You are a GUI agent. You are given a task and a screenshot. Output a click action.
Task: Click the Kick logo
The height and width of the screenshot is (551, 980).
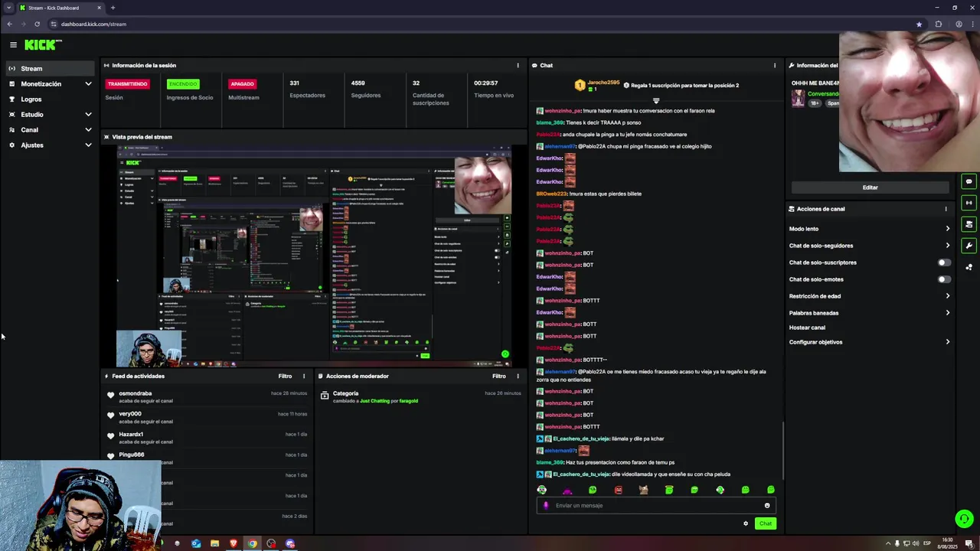point(43,45)
